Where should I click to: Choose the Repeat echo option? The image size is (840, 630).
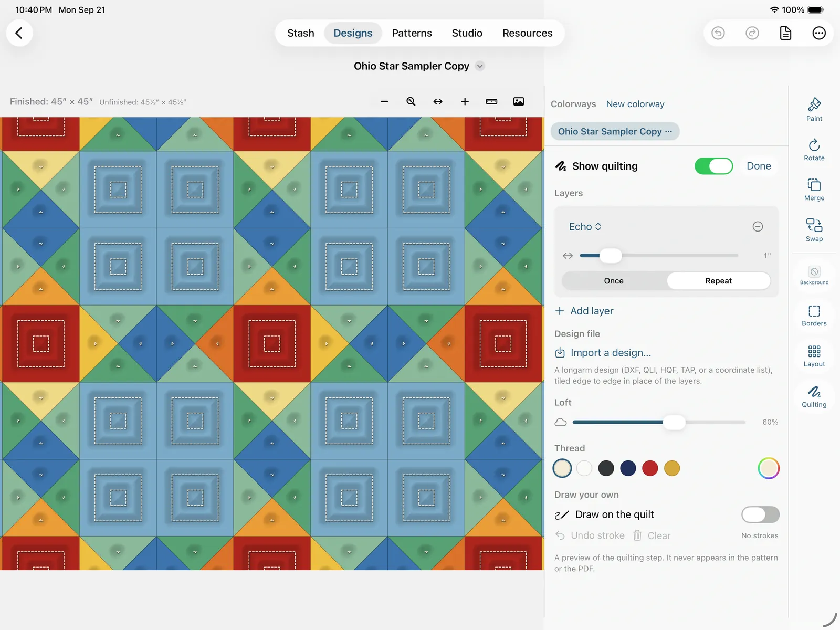point(718,281)
